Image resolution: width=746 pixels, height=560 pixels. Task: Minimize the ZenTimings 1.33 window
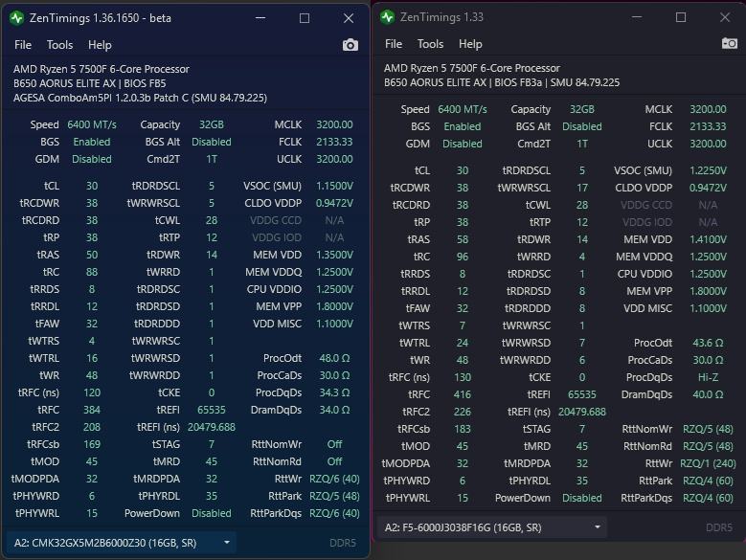point(637,17)
